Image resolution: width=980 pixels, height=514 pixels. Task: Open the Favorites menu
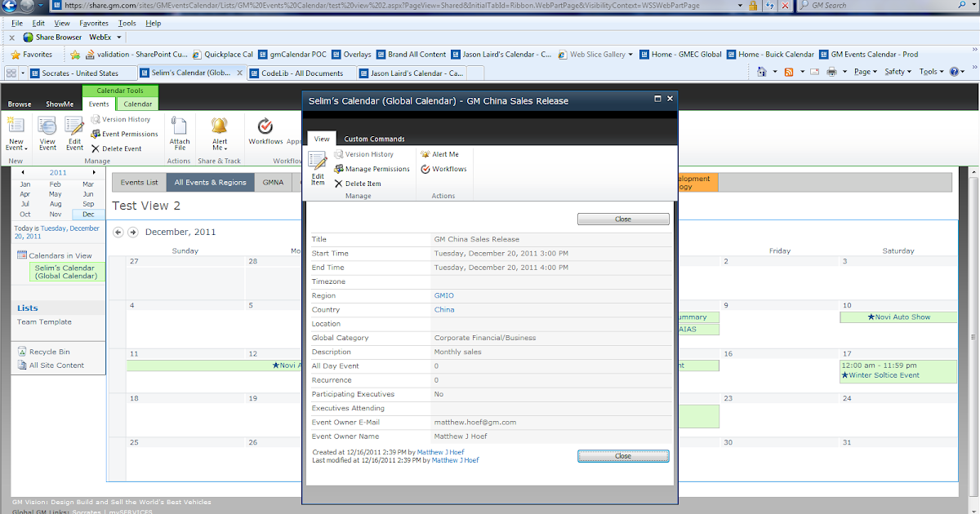(x=94, y=24)
